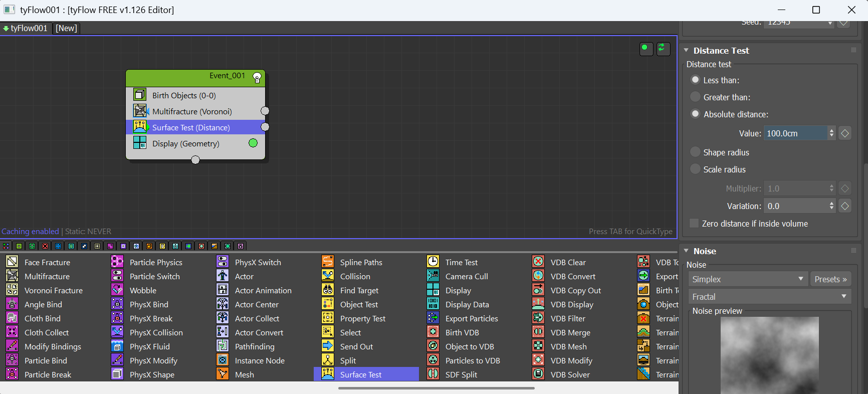Pick the Pathfinding operator icon
868x394 pixels.
pos(223,346)
